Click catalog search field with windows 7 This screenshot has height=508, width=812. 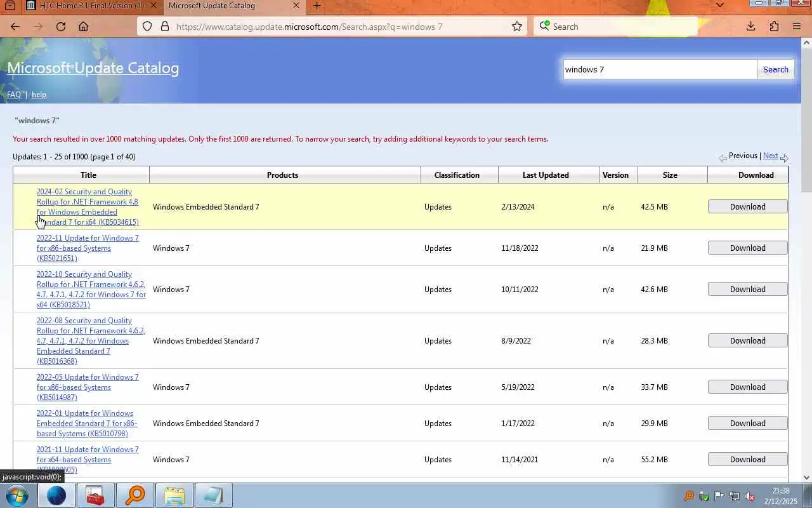click(660, 69)
